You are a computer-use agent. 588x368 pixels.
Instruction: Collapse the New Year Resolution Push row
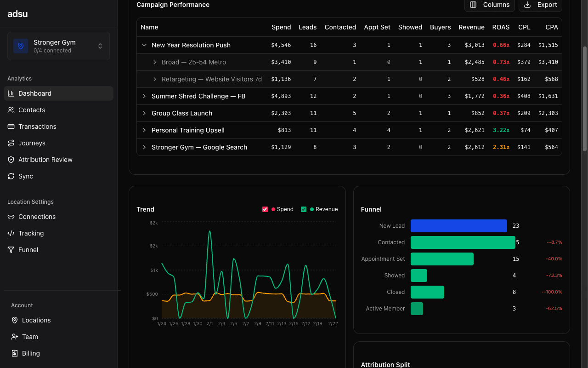pos(144,45)
